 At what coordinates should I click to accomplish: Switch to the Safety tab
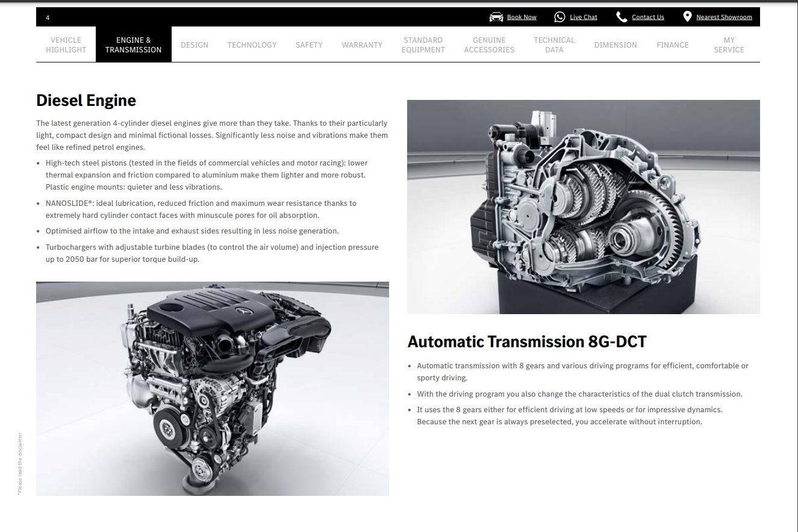[x=309, y=45]
